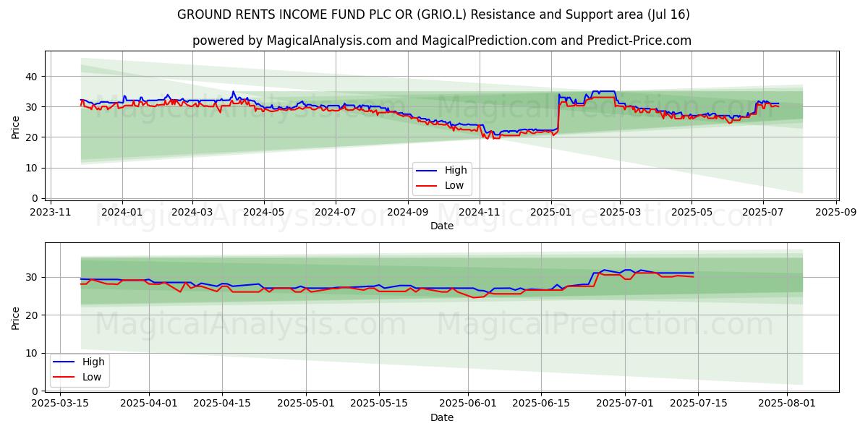This screenshot has width=868, height=434.
Task: Click the chart title mentioning GRIO.L
Action: click(433, 14)
